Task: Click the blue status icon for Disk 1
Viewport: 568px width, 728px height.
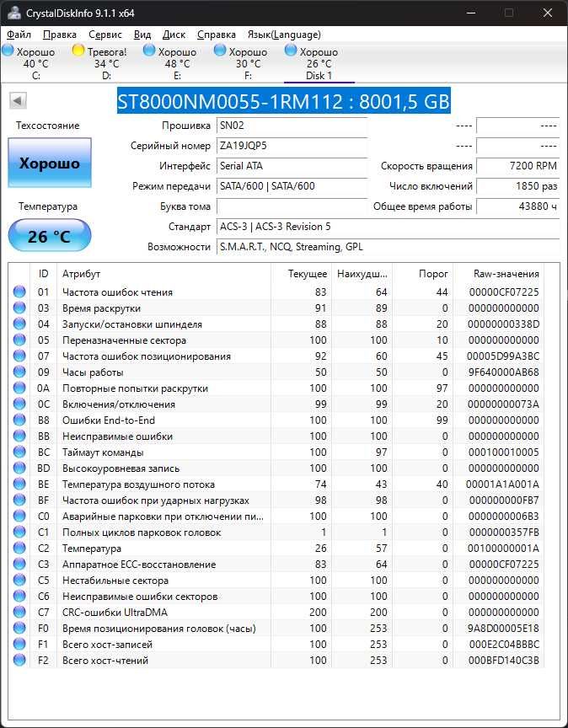Action: (x=290, y=51)
